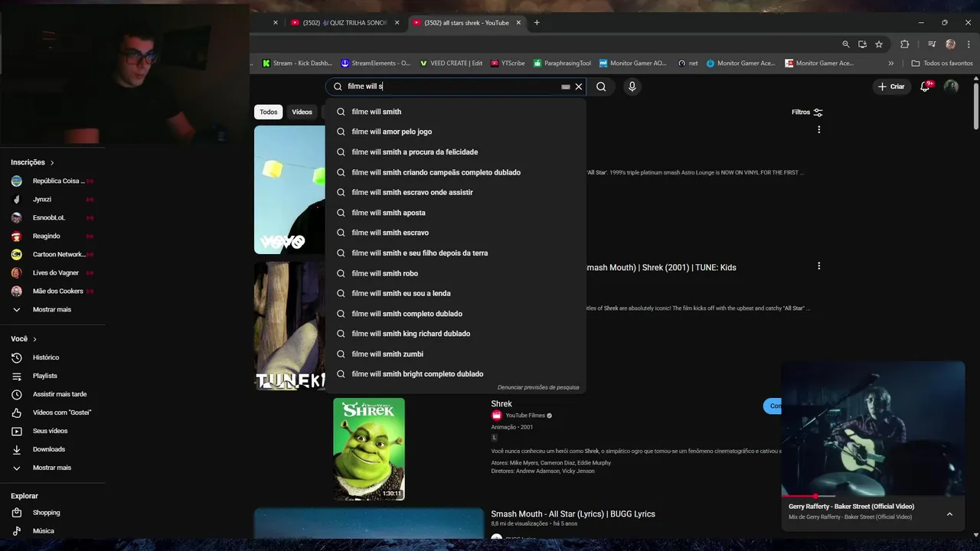
Task: Choose suggestion 'filme will amor pelo jogo'
Action: pyautogui.click(x=456, y=132)
